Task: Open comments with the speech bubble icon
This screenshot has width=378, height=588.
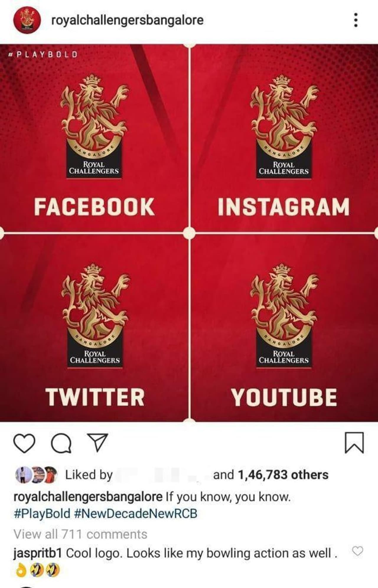Action: (61, 443)
